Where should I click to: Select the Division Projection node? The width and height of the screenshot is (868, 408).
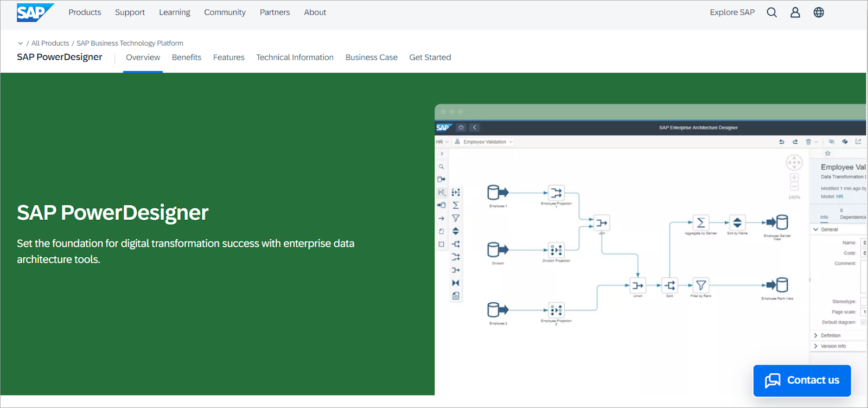click(x=556, y=250)
